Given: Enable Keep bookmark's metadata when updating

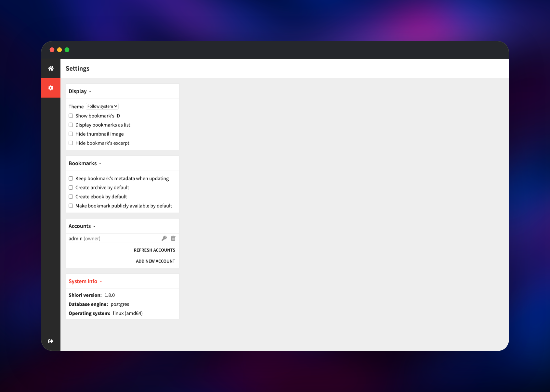Looking at the screenshot, I should click(71, 178).
